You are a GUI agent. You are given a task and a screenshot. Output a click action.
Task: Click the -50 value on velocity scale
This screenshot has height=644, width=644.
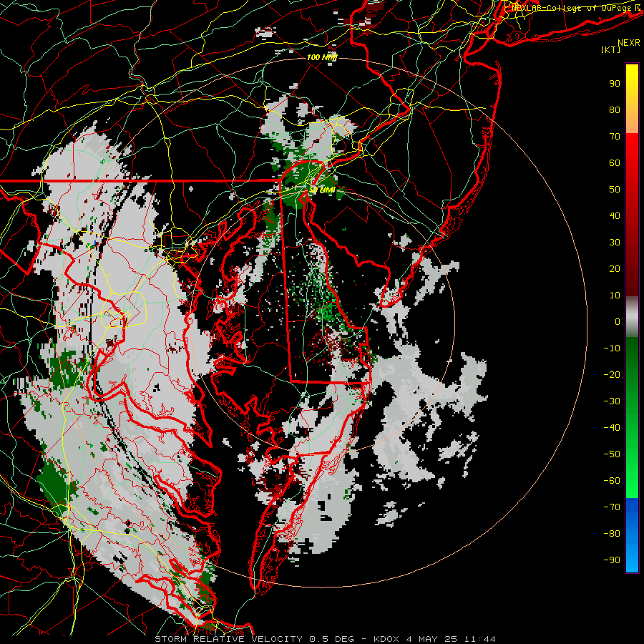[x=612, y=454]
